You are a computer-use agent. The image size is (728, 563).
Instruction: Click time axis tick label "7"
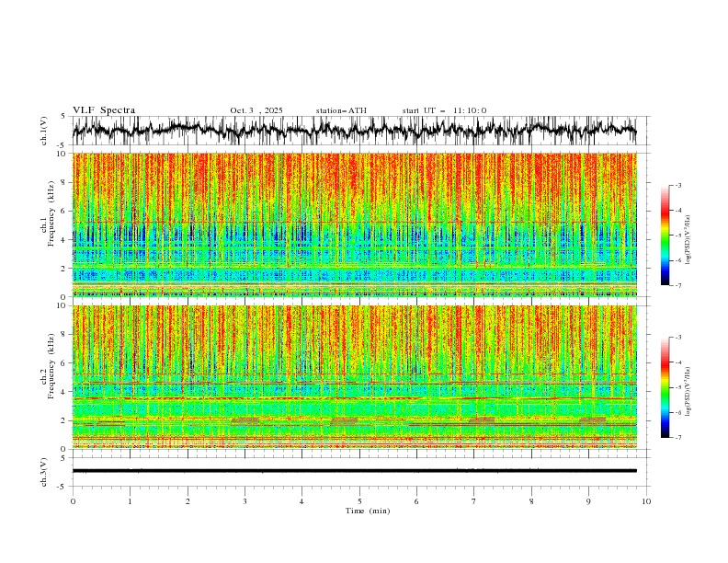(x=474, y=501)
